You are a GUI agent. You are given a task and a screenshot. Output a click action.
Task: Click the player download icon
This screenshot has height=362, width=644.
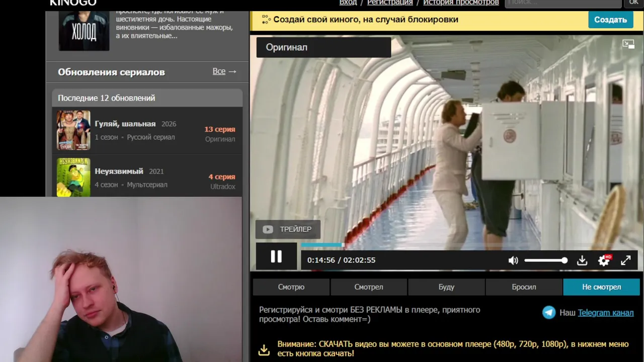click(x=582, y=260)
